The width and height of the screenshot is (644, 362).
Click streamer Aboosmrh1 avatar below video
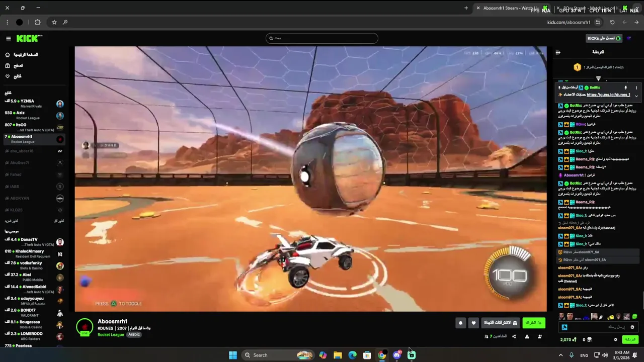(85, 327)
